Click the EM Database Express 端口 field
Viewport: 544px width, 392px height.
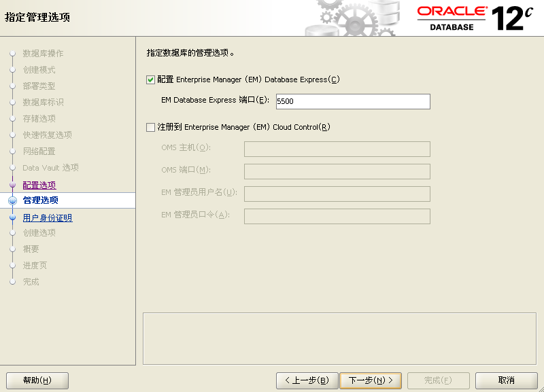coord(353,101)
